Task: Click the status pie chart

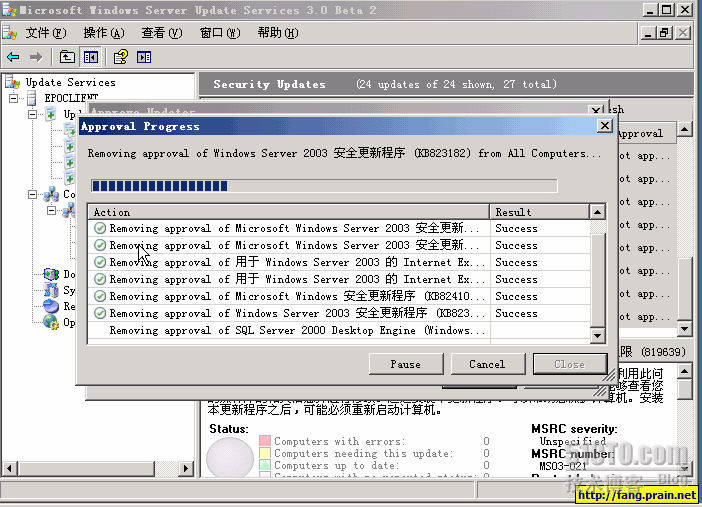Action: 230,457
